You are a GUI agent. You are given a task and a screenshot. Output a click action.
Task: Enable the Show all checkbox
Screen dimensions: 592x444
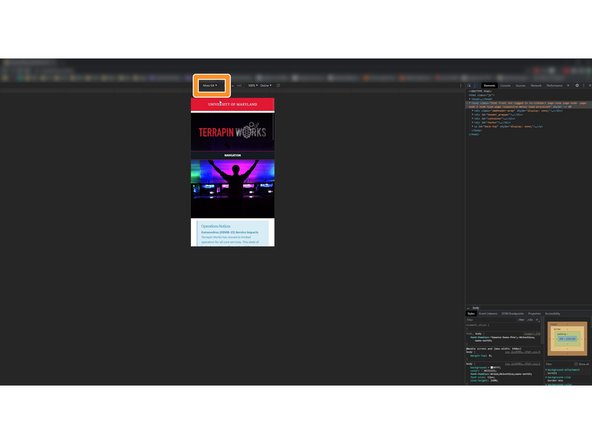pyautogui.click(x=576, y=364)
